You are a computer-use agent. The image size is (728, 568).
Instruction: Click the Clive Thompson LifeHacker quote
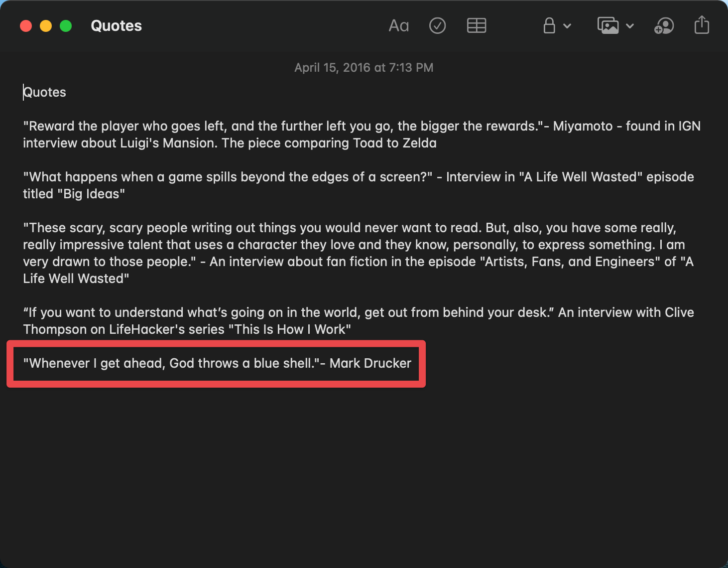[x=299, y=321]
